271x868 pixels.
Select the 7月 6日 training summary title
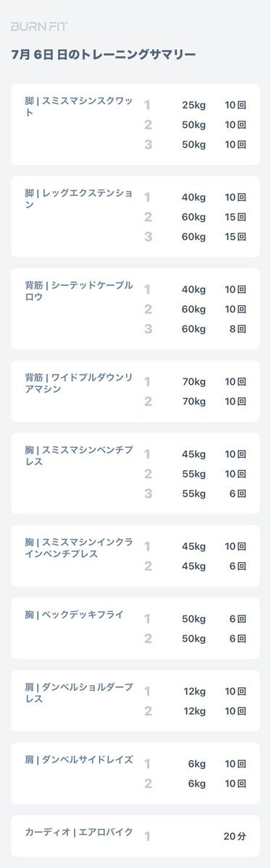click(x=104, y=54)
